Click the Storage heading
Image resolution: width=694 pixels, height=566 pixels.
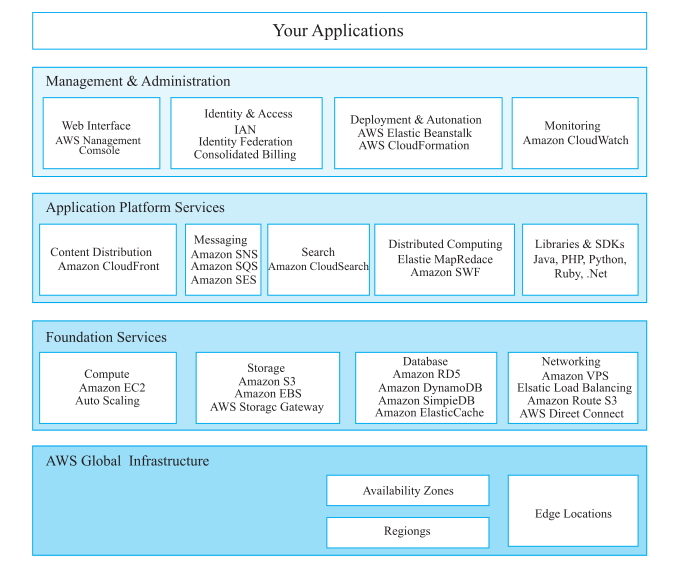tap(266, 369)
